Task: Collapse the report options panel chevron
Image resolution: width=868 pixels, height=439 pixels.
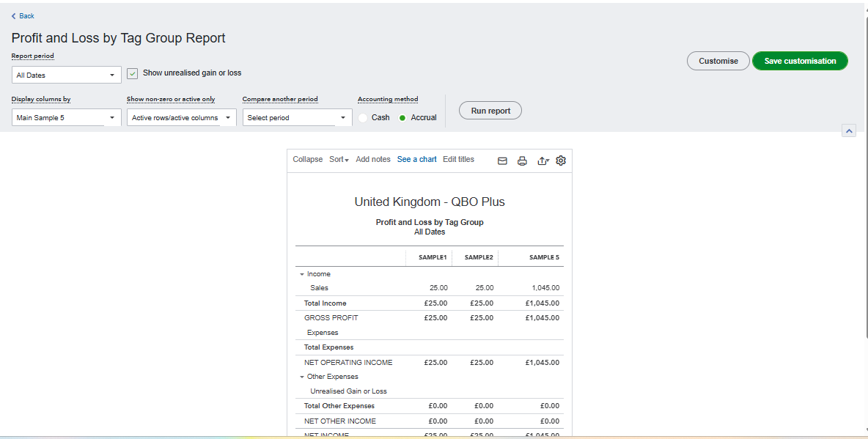Action: pyautogui.click(x=849, y=130)
